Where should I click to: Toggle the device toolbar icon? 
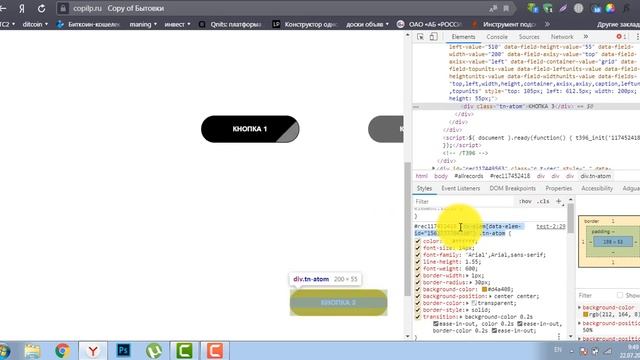pyautogui.click(x=433, y=37)
